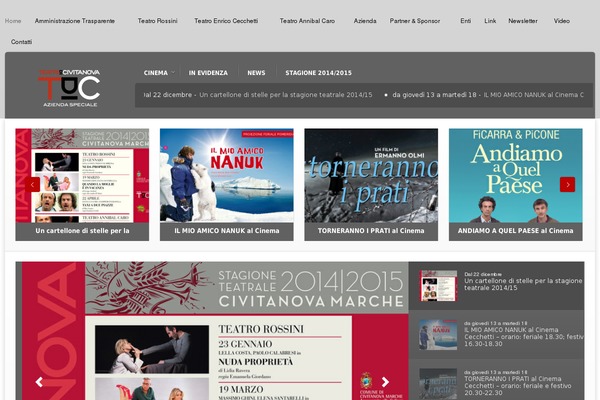
Task: Open the Stagione Teatrale carousel thumbnail
Action: click(x=82, y=175)
